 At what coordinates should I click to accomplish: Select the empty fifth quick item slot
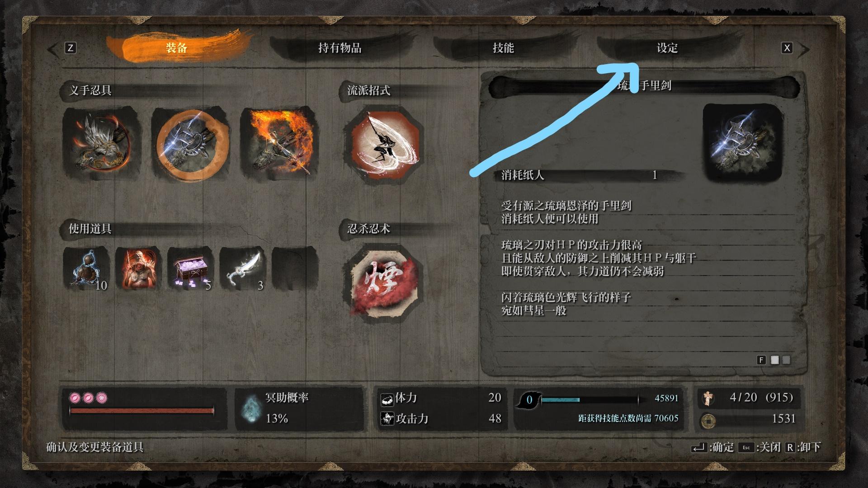point(295,269)
